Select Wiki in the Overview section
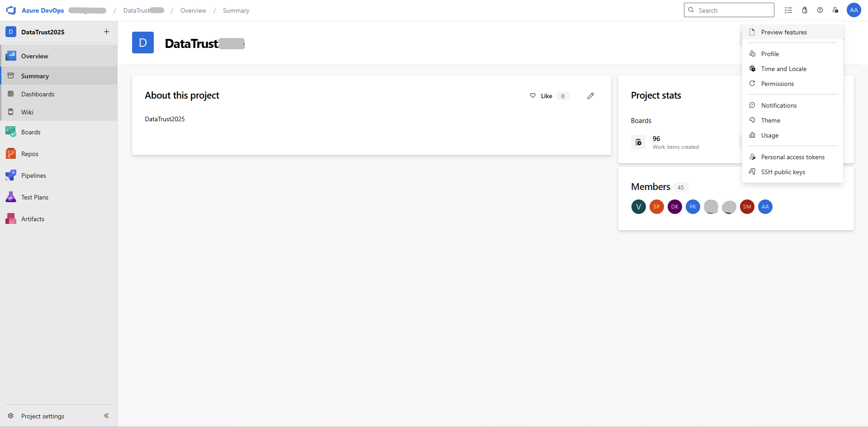Image resolution: width=868 pixels, height=427 pixels. (x=59, y=112)
